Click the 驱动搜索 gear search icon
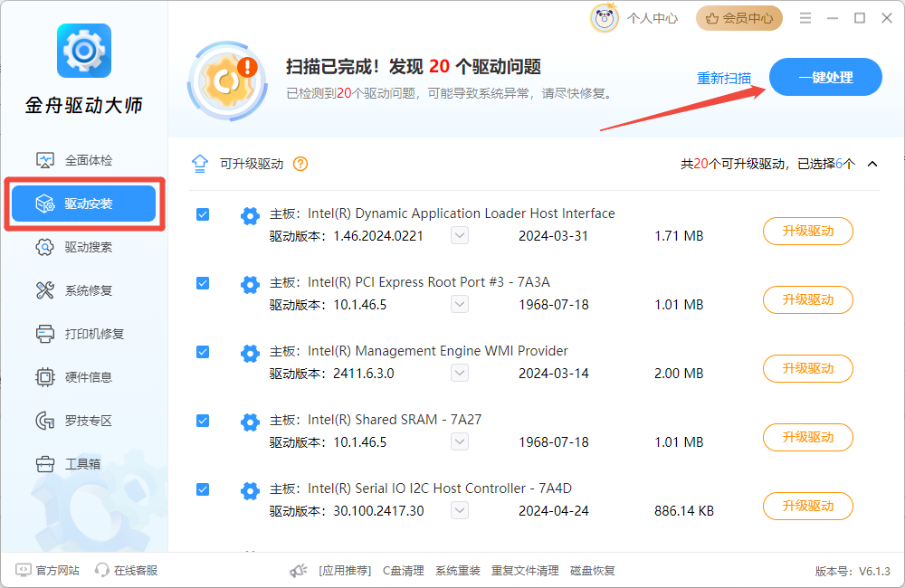 [x=45, y=247]
